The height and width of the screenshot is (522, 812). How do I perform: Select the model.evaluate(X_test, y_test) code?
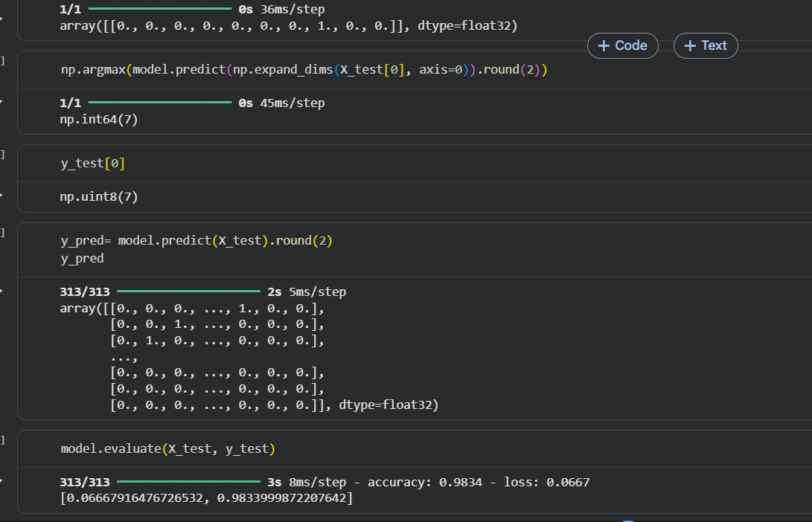(167, 448)
